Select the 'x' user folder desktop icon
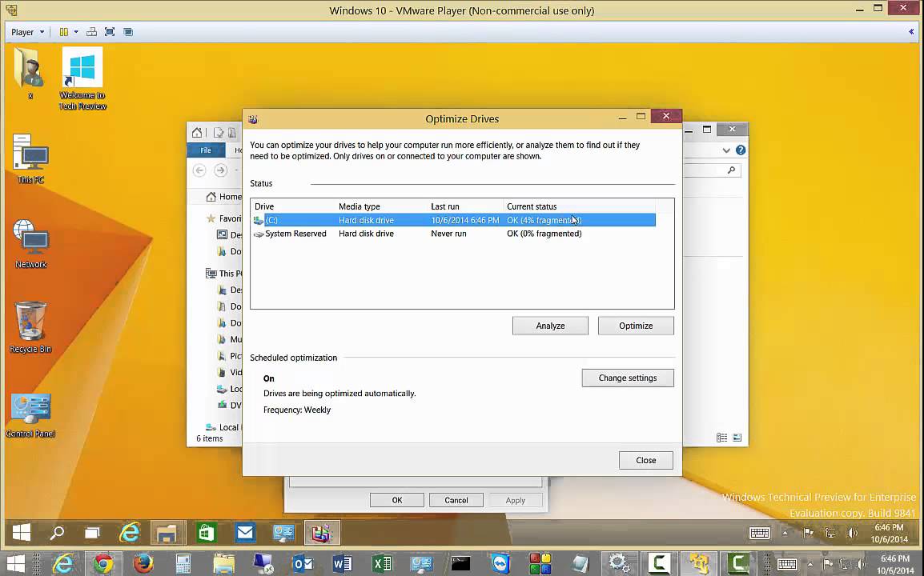The image size is (924, 576). click(30, 74)
